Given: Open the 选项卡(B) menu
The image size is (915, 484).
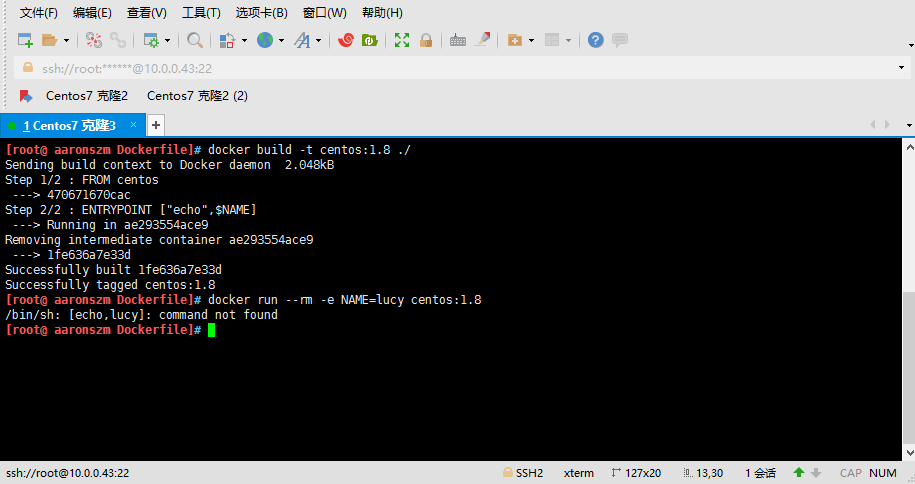Looking at the screenshot, I should point(261,13).
